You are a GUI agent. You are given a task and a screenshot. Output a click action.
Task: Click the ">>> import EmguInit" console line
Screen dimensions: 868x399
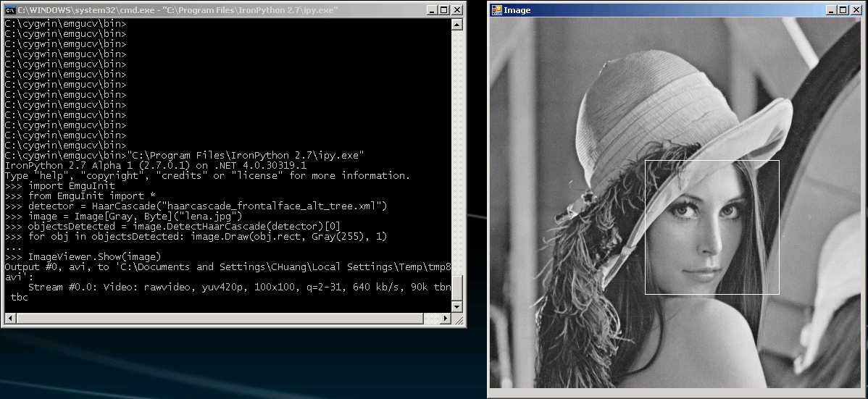point(60,185)
